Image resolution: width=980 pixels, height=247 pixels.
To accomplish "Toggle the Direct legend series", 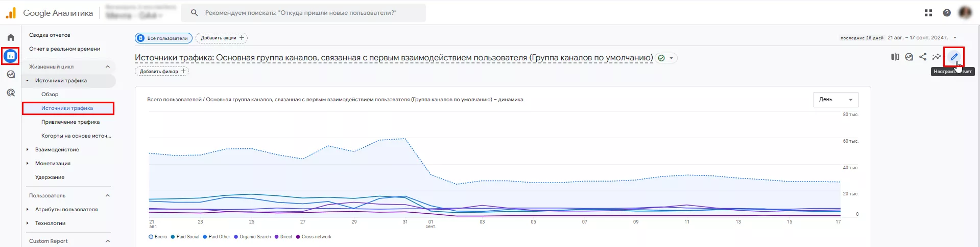I will pyautogui.click(x=283, y=237).
